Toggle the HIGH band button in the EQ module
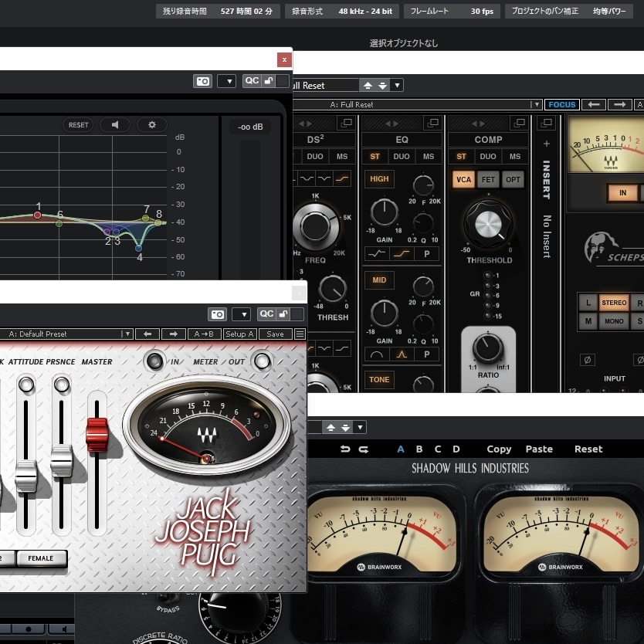This screenshot has width=644, height=644. tap(379, 178)
